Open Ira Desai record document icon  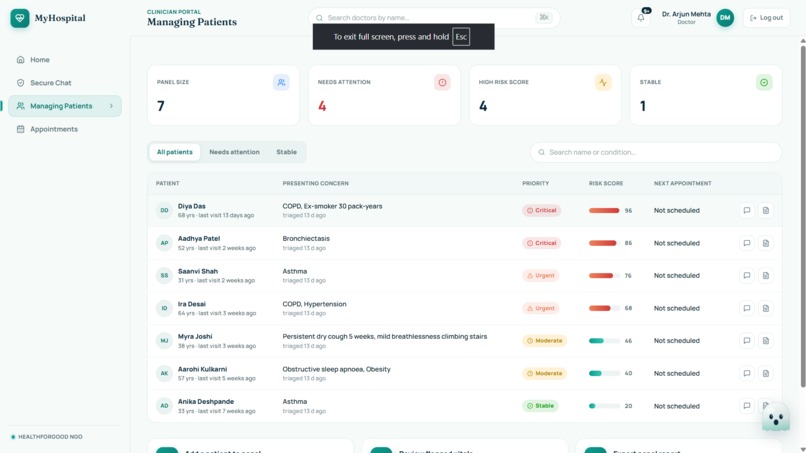[765, 308]
